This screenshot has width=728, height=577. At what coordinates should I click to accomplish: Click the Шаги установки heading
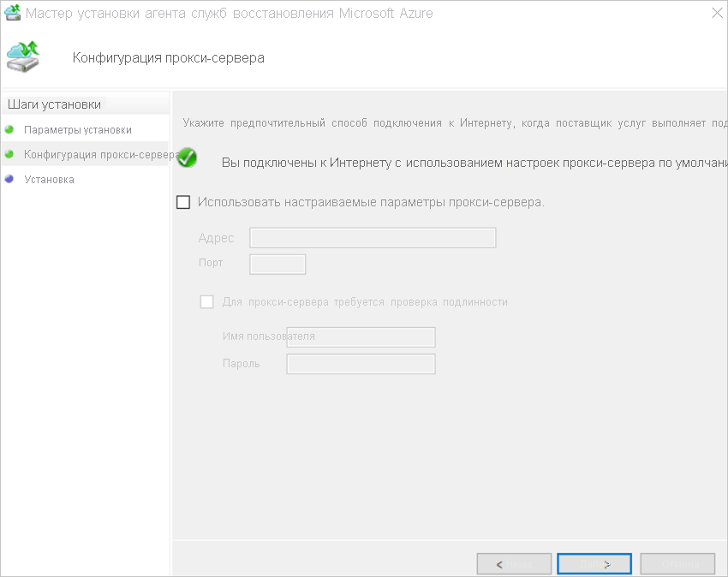(54, 104)
